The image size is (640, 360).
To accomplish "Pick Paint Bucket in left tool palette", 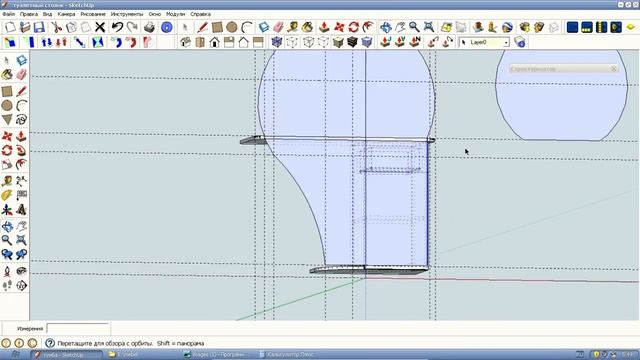I will pos(7,75).
